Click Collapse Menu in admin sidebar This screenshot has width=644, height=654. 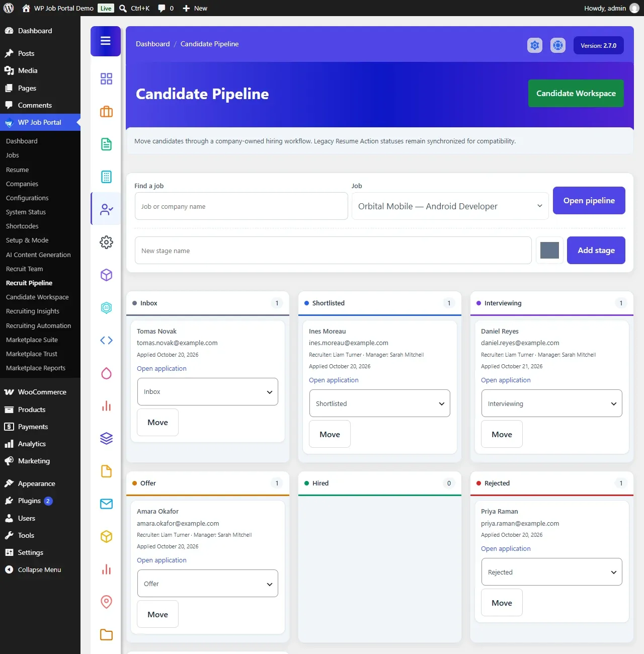coord(40,569)
